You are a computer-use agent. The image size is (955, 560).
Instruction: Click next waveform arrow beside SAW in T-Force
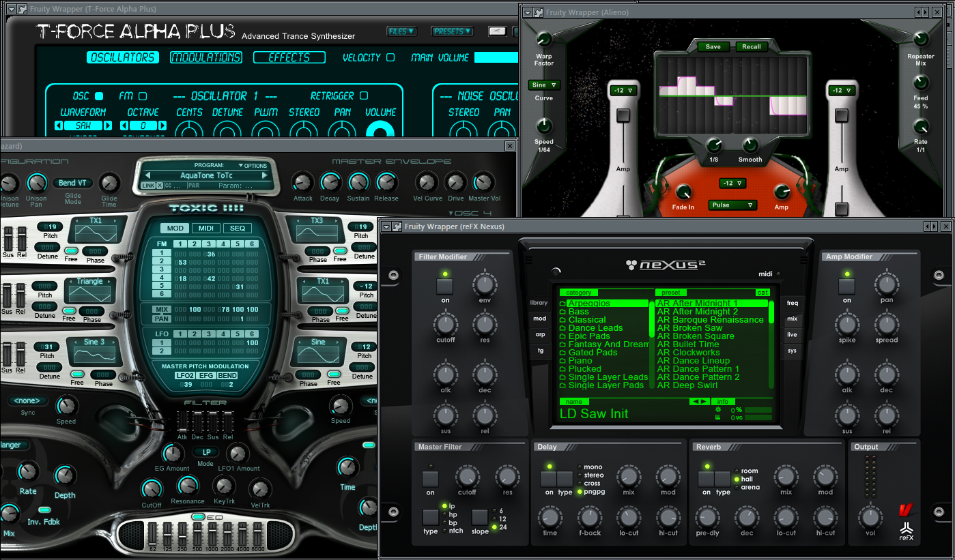point(108,126)
